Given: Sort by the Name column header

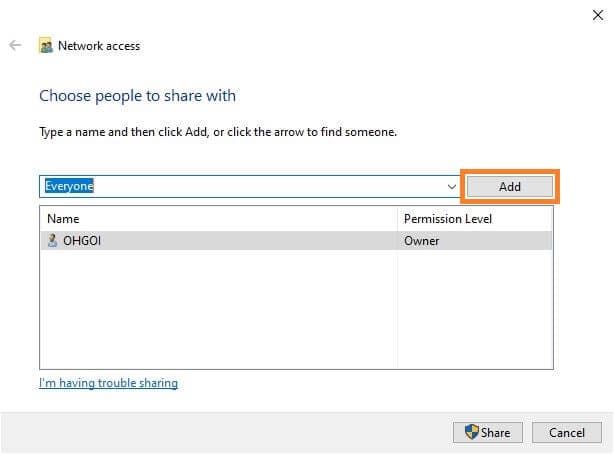Looking at the screenshot, I should coord(63,218).
